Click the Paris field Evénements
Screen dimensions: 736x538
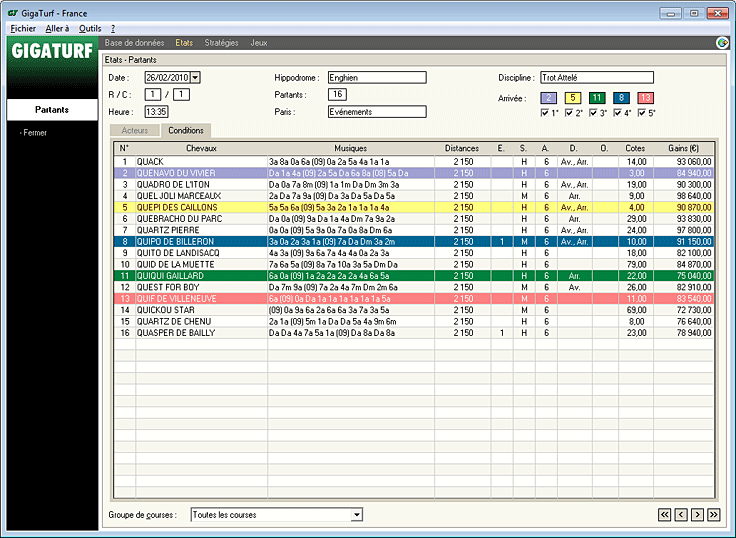(377, 112)
